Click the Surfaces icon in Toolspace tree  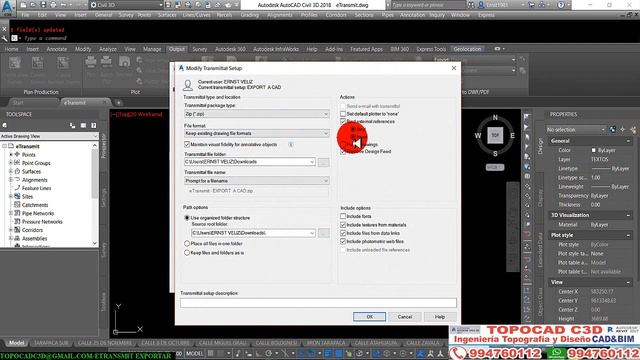click(x=17, y=171)
